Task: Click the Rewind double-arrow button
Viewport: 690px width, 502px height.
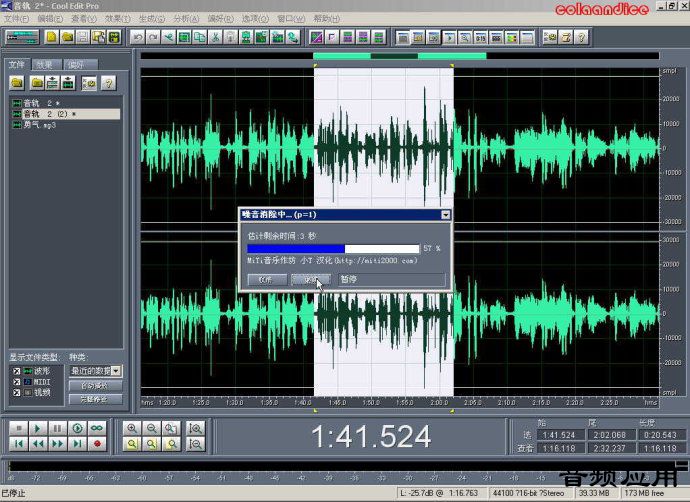Action: pos(38,443)
